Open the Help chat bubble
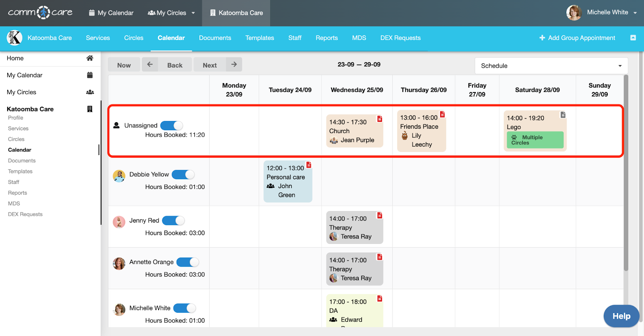The width and height of the screenshot is (644, 336). pos(621,316)
